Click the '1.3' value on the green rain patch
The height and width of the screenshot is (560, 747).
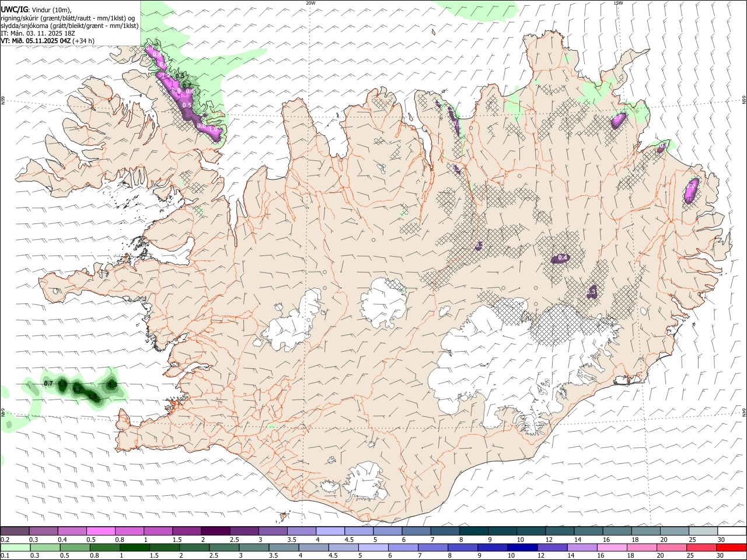tap(113, 385)
